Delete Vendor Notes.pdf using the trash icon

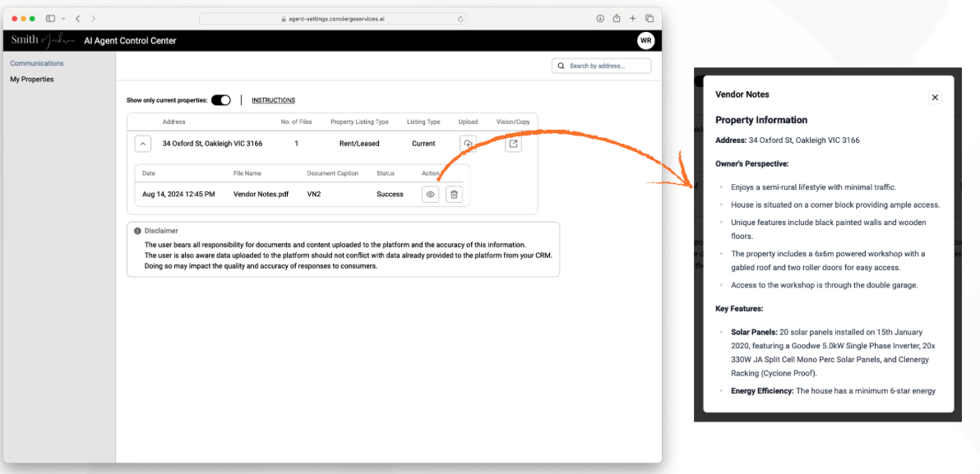[454, 194]
